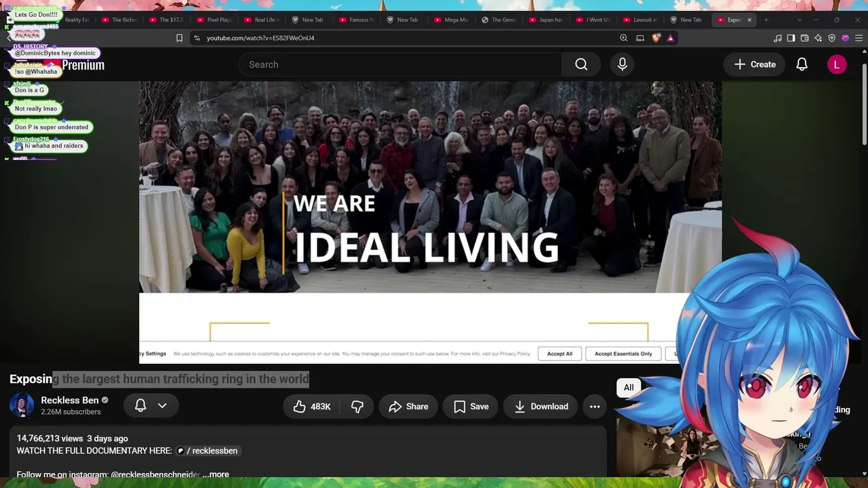Image resolution: width=868 pixels, height=488 pixels.
Task: Switch to The $17.5 tab
Action: (167, 20)
